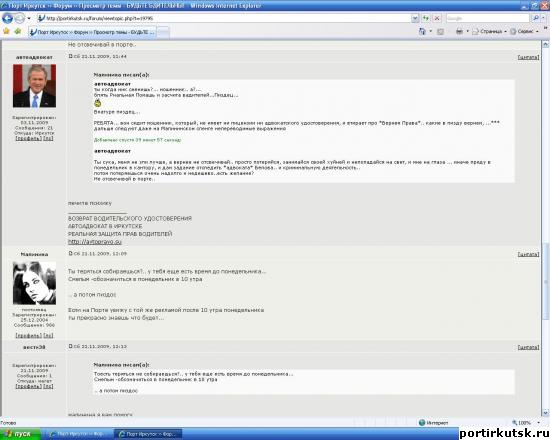Switch to second Порт Иркутск taskbar window
This screenshot has width=550, height=440.
pos(148,434)
